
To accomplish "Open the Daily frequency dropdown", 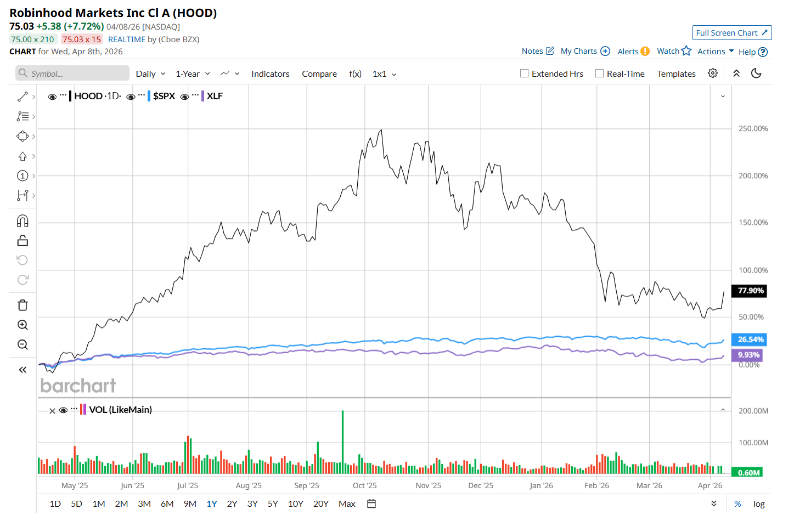I will [150, 74].
